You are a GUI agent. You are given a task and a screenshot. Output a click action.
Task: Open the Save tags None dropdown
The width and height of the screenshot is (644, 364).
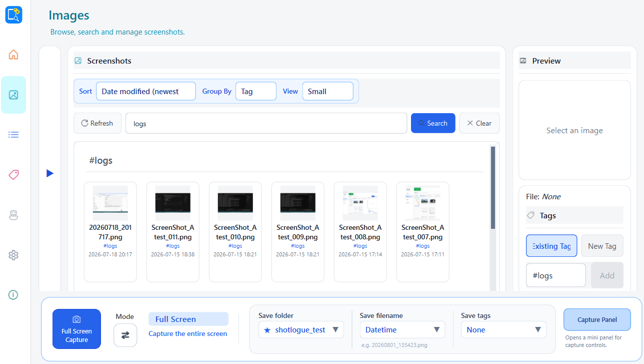pyautogui.click(x=503, y=329)
